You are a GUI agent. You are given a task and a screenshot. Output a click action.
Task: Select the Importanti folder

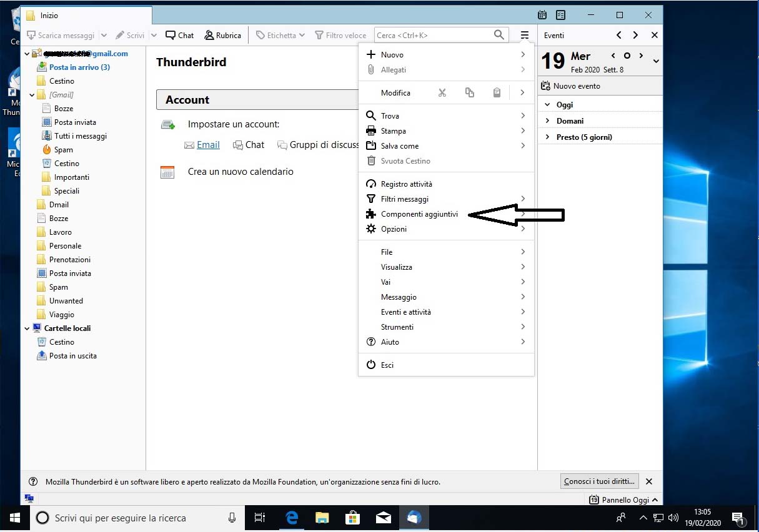tap(72, 177)
